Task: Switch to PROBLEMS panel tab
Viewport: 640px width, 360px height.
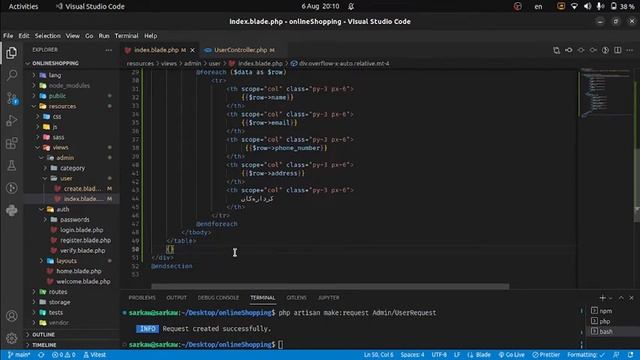Action: click(142, 298)
